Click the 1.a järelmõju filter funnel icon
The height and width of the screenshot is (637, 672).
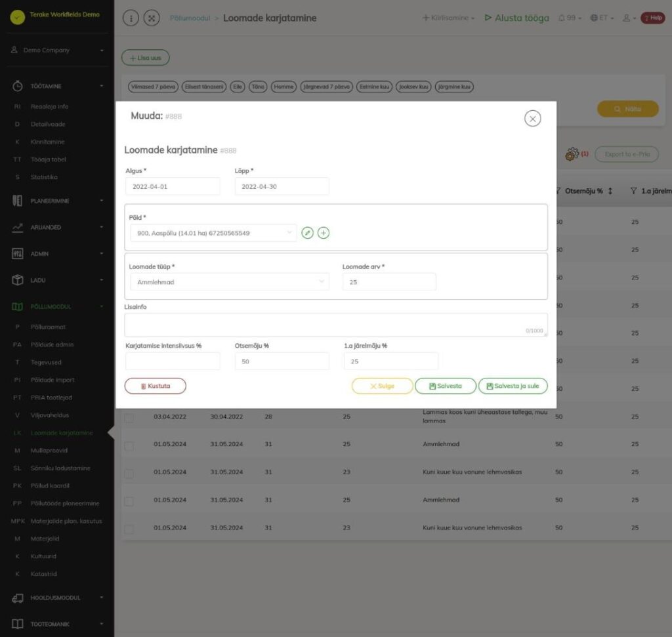pyautogui.click(x=633, y=191)
